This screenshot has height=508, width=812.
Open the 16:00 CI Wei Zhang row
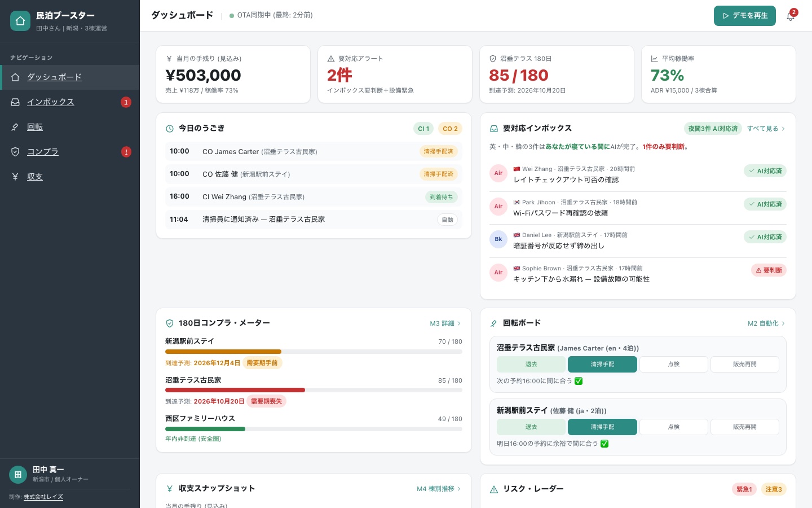pos(314,197)
